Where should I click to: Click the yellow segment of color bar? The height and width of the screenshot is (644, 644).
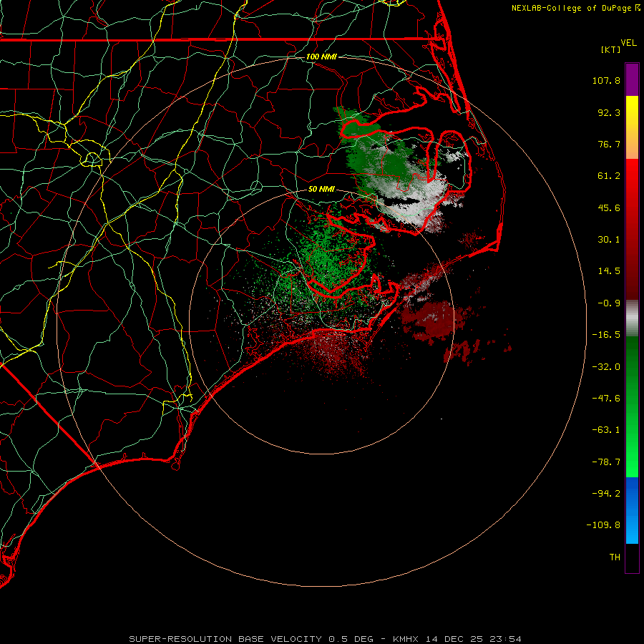point(632,127)
